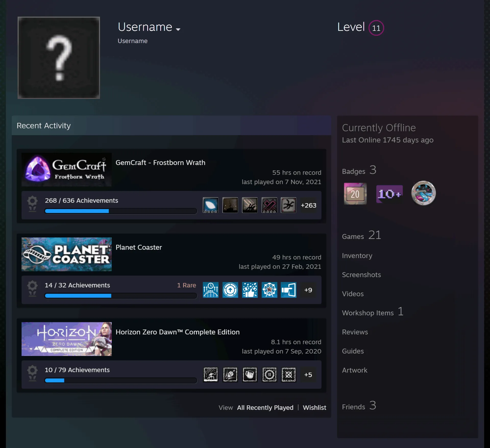Open the Inventory page
490x448 pixels.
[x=357, y=255]
